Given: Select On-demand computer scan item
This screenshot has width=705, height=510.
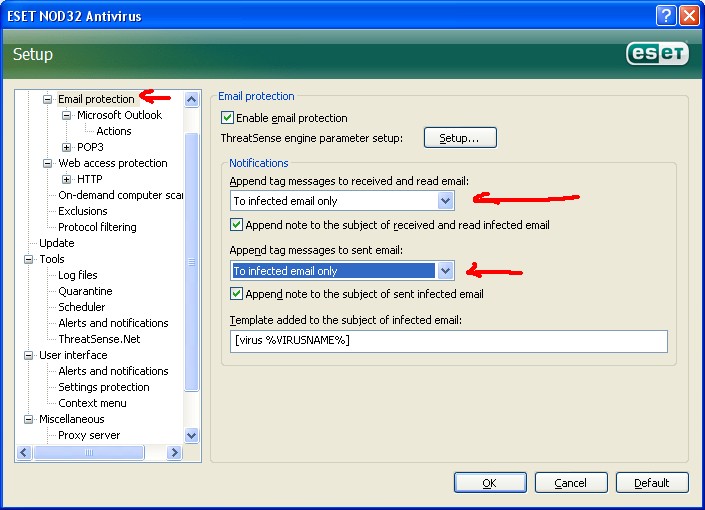Looking at the screenshot, I should (x=120, y=195).
